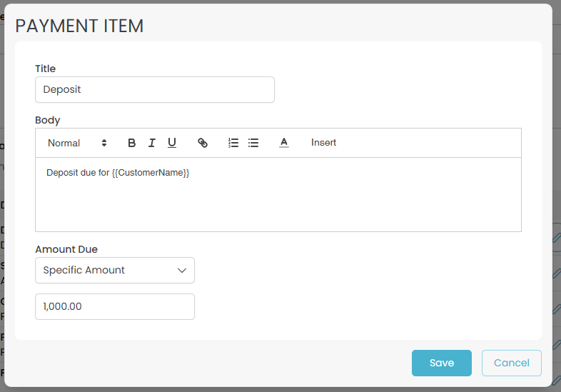Place cursor on the {{CustomerName}} placeholder
This screenshot has width=561, height=392.
tap(151, 173)
